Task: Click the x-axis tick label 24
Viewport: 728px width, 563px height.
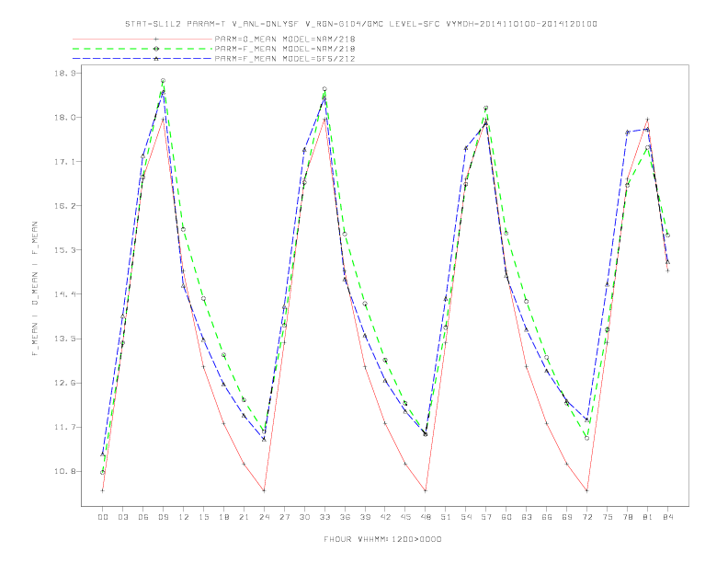Action: click(x=264, y=517)
